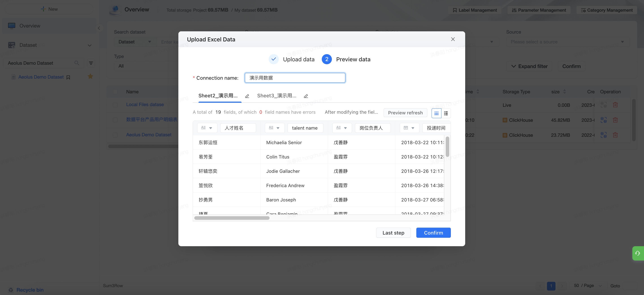This screenshot has width=644, height=295.
Task: Open the type dropdown for 岗位负责人 field
Action: click(x=342, y=128)
